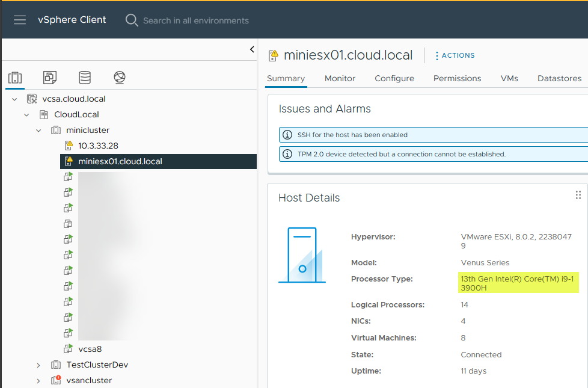Screen dimensions: 588x388
Task: Open the Monitor tab
Action: point(340,78)
